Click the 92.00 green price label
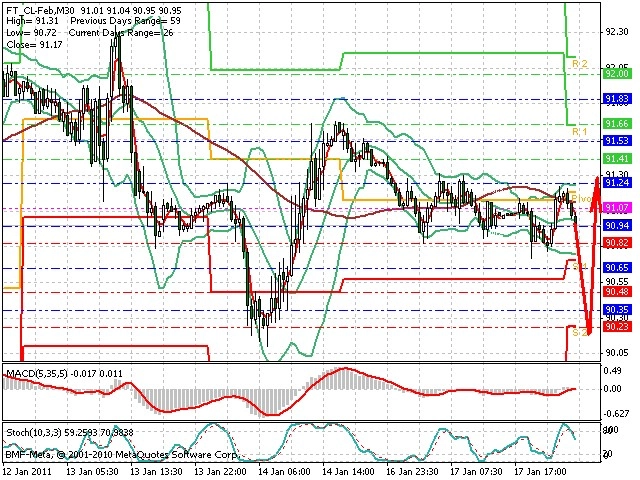The height and width of the screenshot is (480, 640). 617,74
